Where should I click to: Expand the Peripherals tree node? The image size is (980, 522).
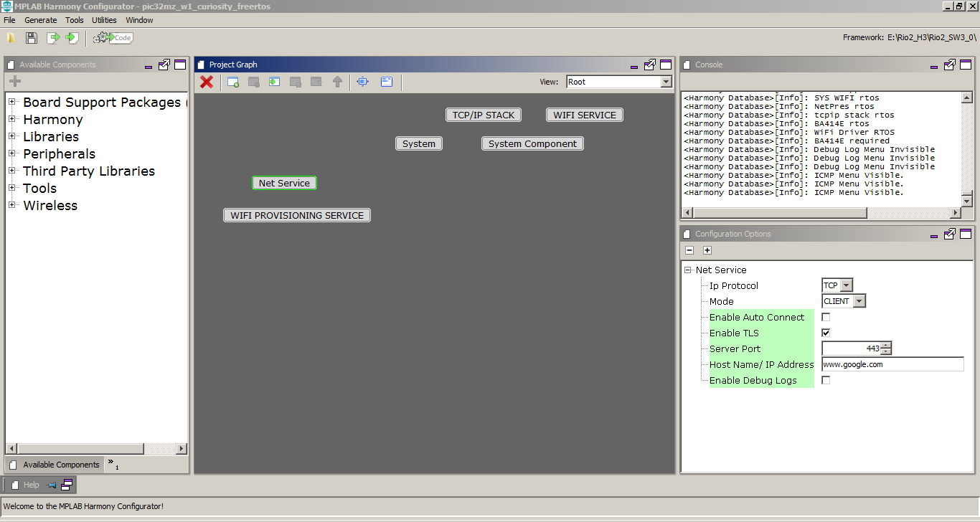(x=12, y=154)
